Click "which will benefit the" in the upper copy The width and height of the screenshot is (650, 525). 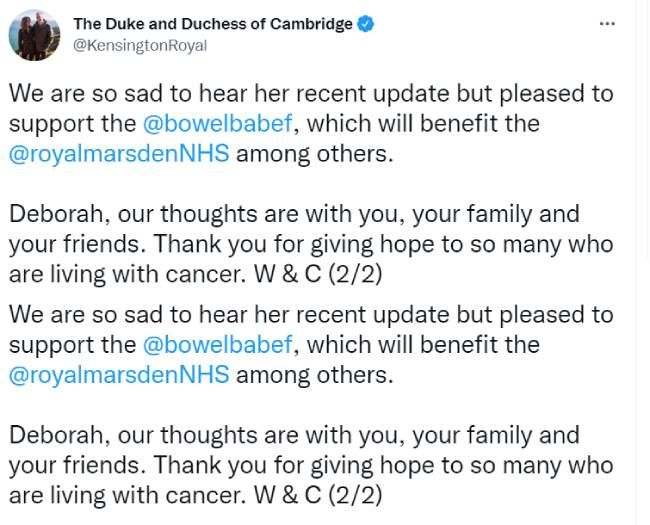(x=423, y=124)
